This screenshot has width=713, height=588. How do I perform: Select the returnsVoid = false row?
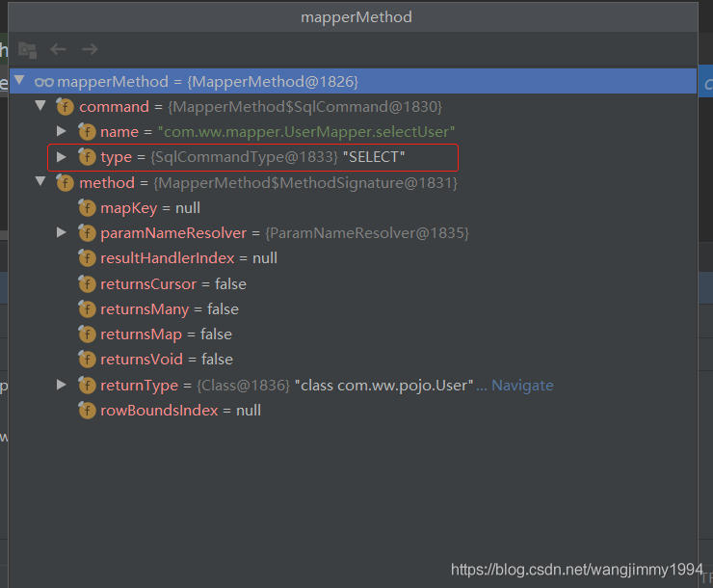(x=353, y=360)
